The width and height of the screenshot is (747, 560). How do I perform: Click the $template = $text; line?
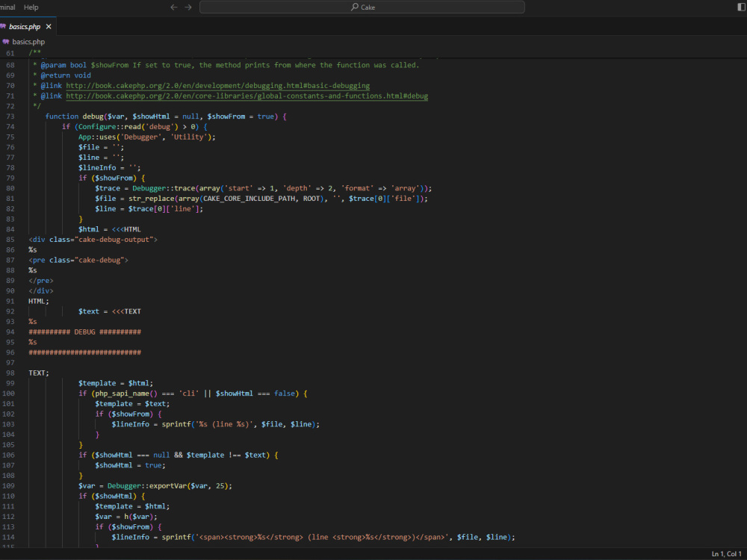pos(132,404)
